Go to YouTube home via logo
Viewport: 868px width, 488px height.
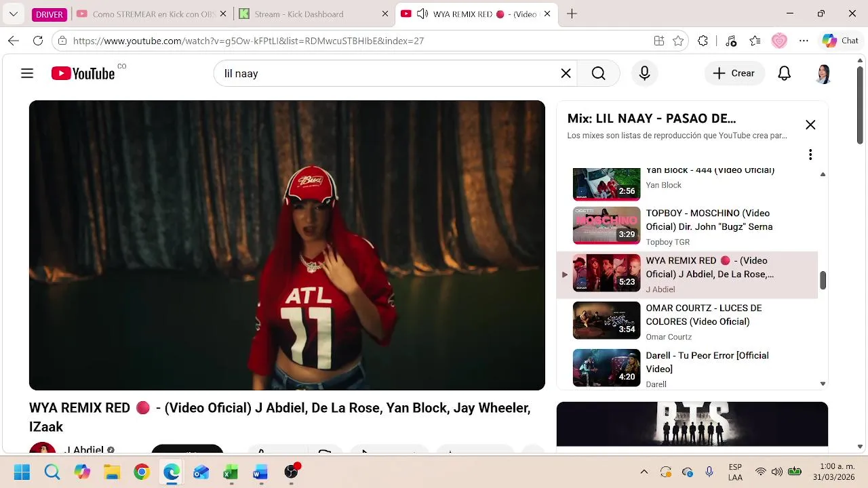(x=83, y=73)
